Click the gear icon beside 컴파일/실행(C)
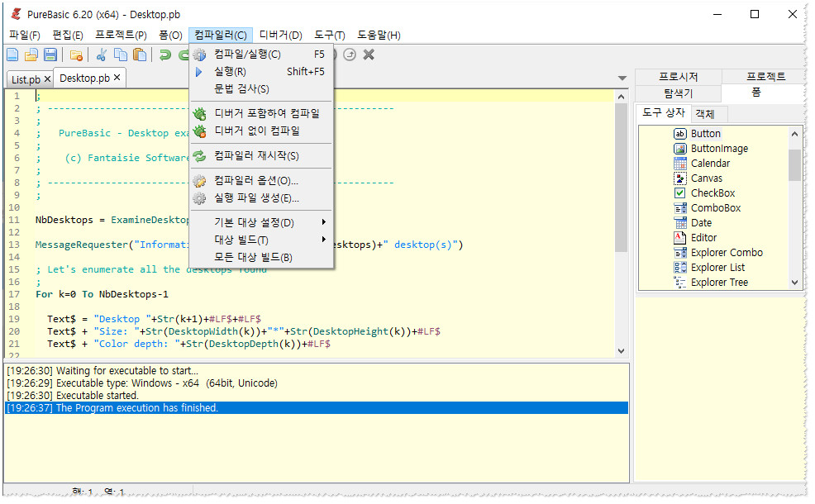 (199, 55)
